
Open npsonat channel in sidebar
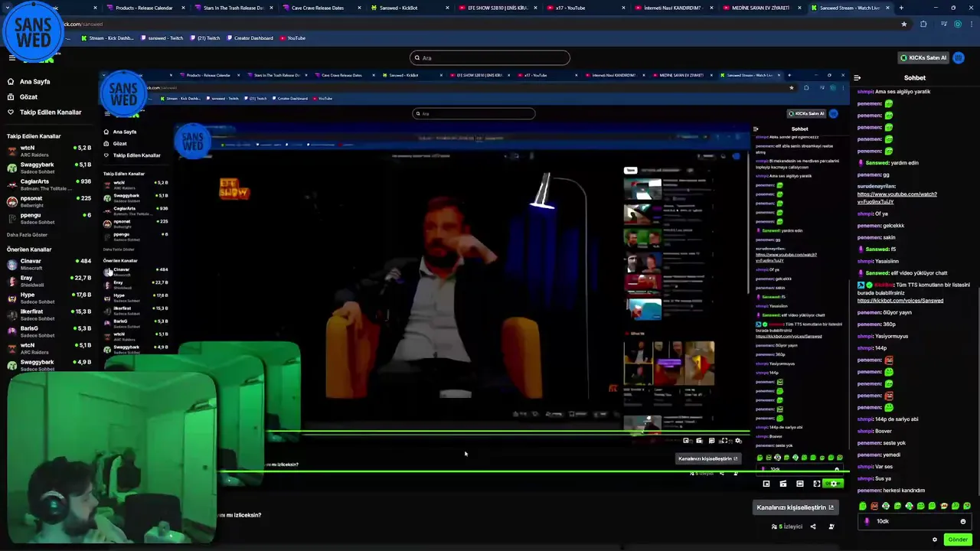(x=49, y=201)
